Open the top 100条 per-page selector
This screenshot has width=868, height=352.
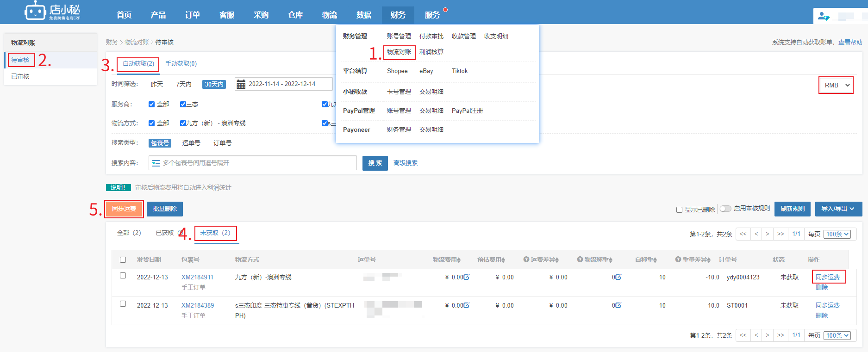(x=837, y=234)
